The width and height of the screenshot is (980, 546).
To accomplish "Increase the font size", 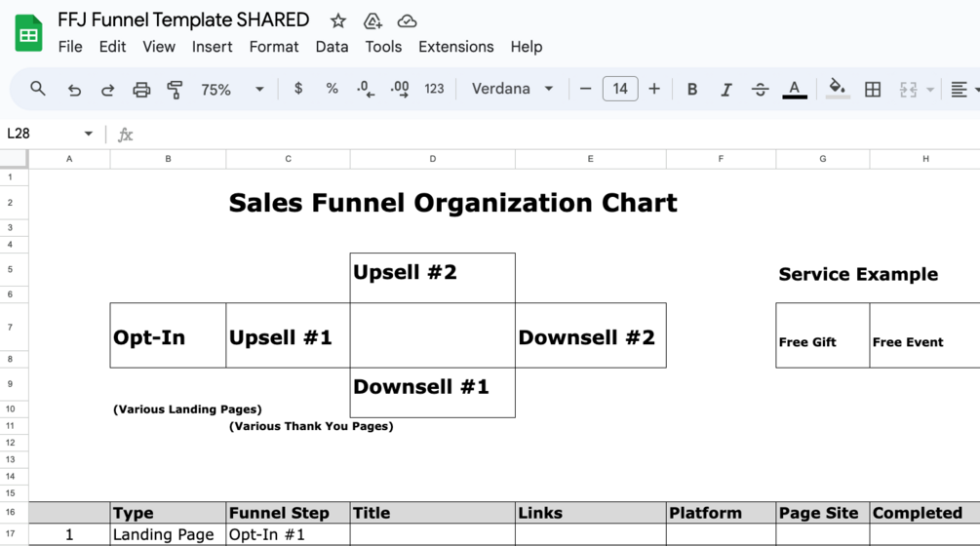I will click(654, 89).
